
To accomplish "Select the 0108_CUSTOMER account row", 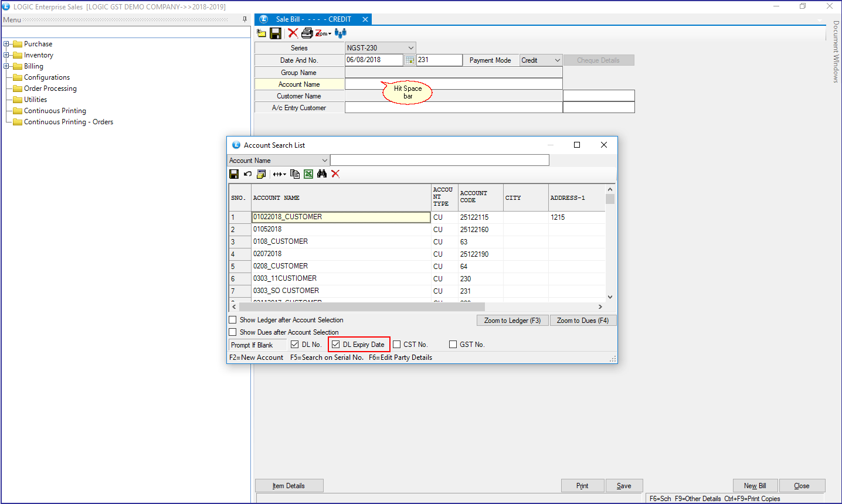I will click(x=280, y=241).
